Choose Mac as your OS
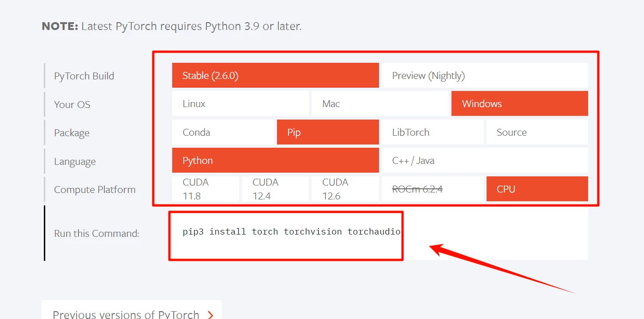The image size is (644, 319). (379, 104)
